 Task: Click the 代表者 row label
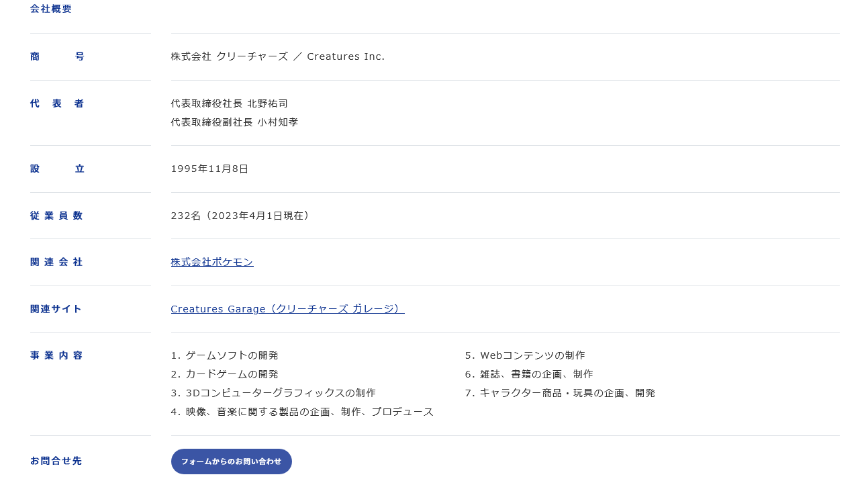(x=57, y=103)
